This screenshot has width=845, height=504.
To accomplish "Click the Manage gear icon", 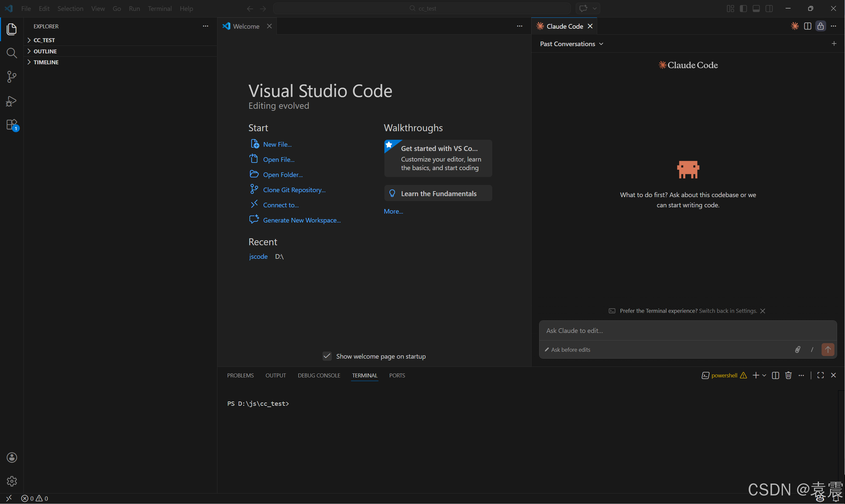I will tap(12, 481).
